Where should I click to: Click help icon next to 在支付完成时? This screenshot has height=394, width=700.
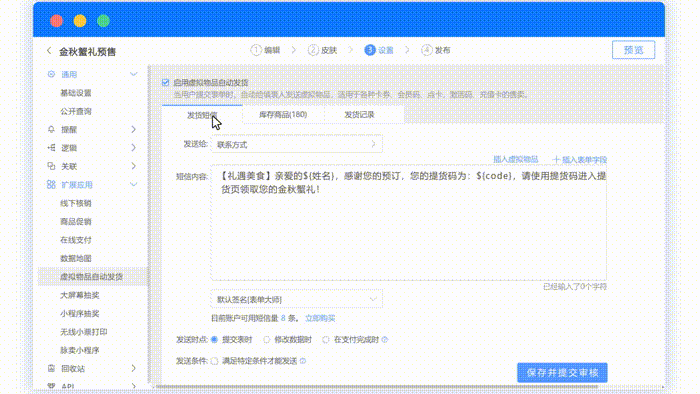[x=385, y=340]
